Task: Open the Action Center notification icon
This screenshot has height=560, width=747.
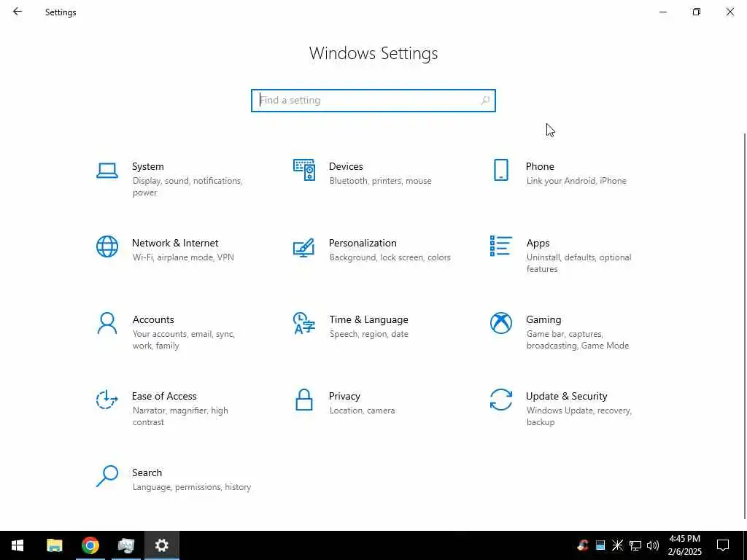Action: [723, 545]
